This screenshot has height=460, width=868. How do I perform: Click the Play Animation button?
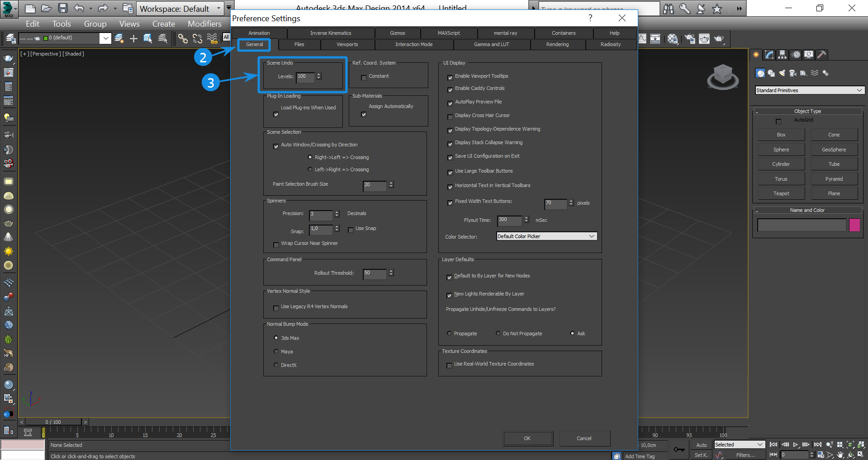[796, 445]
